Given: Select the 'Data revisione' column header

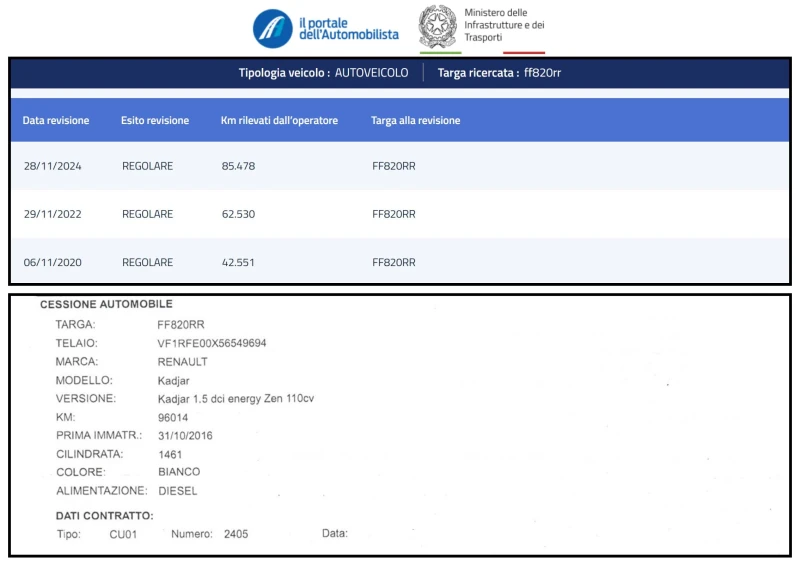Looking at the screenshot, I should tap(56, 120).
